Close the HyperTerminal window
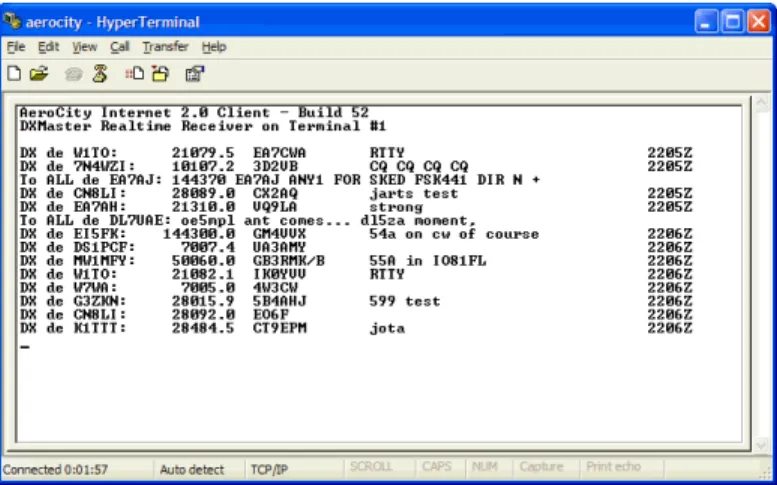 [x=759, y=22]
